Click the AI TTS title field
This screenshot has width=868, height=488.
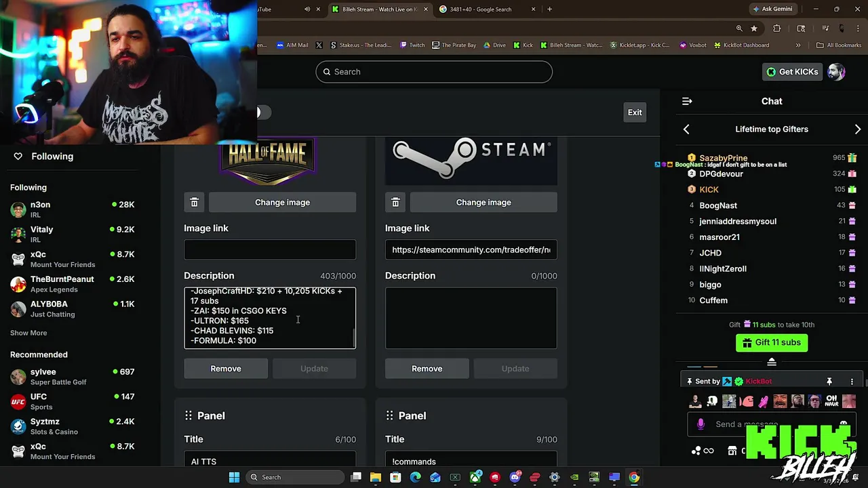tap(270, 460)
